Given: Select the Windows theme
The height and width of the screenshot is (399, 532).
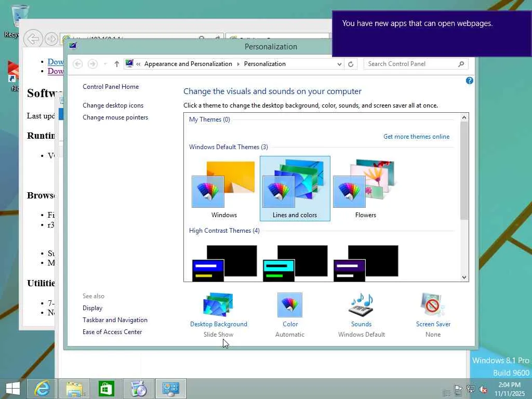Looking at the screenshot, I should click(224, 189).
